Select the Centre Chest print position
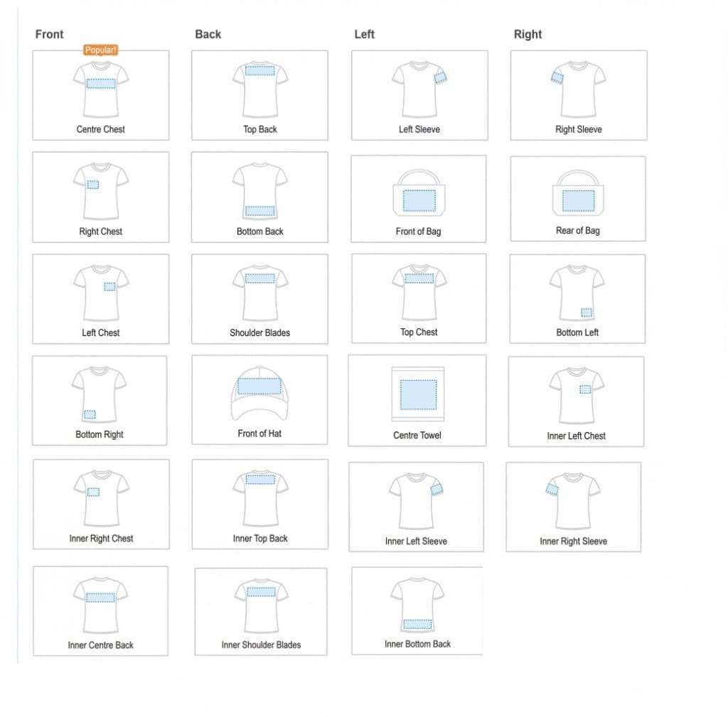The image size is (728, 717). click(100, 95)
